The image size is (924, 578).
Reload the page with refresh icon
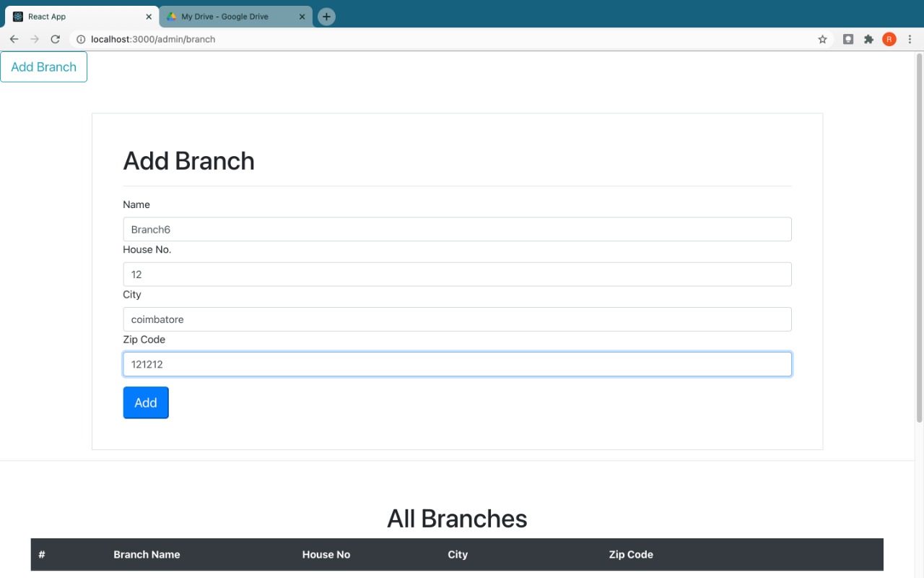click(55, 39)
